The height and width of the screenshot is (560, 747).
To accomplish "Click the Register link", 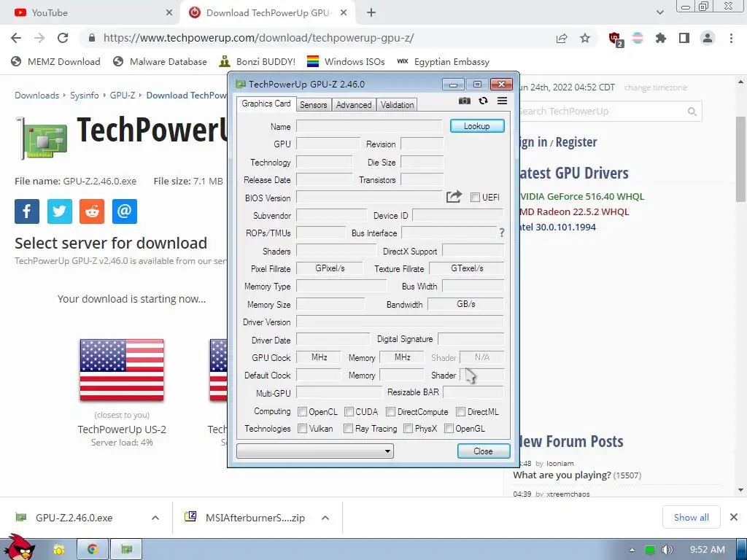I will [x=576, y=142].
